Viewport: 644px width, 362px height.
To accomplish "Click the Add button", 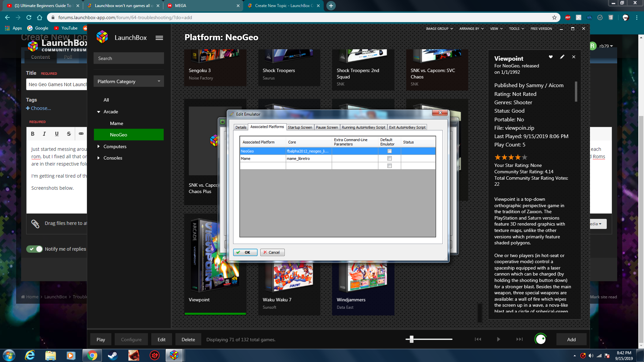I will 571,340.
